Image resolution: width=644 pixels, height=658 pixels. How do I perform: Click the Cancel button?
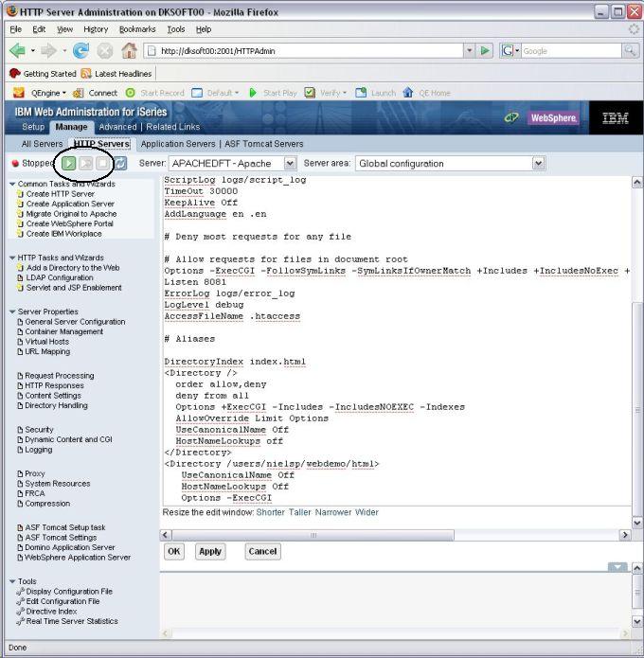pyautogui.click(x=262, y=551)
